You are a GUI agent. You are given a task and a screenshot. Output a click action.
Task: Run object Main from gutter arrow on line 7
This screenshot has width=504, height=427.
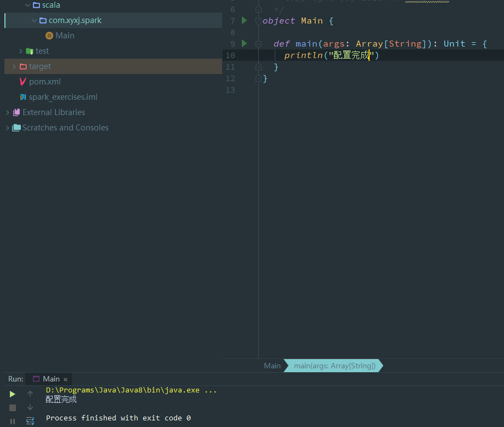245,21
